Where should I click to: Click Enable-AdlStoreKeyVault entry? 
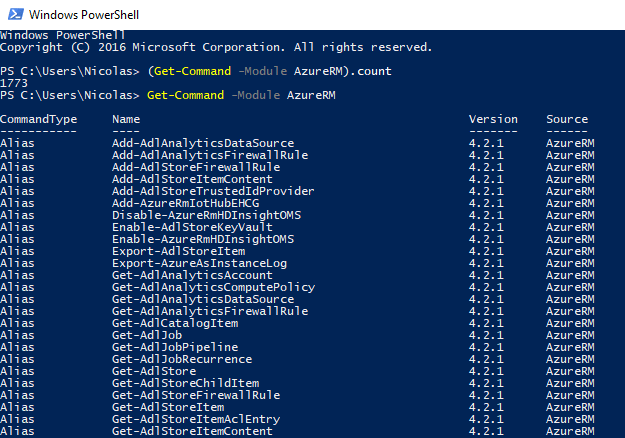click(x=192, y=227)
